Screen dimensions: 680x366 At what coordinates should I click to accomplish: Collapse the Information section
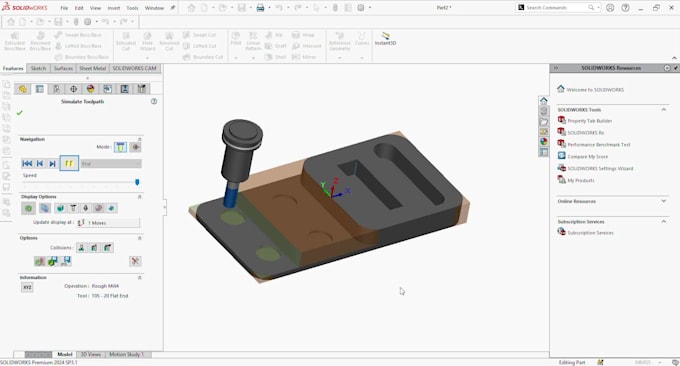140,278
